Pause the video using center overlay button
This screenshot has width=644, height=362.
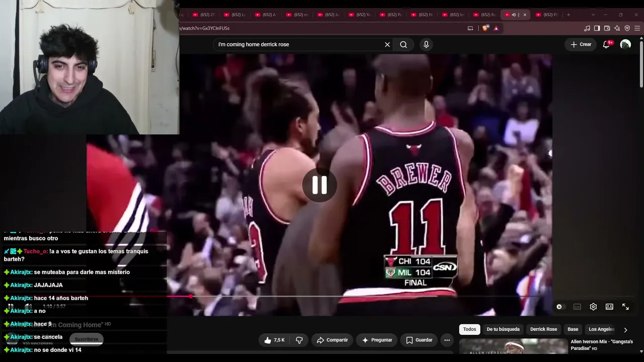point(319,185)
